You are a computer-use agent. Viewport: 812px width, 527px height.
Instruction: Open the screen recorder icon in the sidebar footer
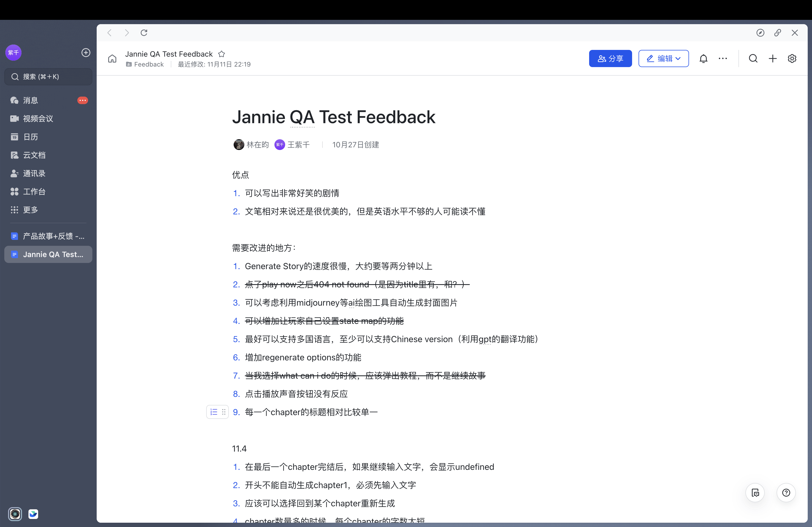(x=15, y=514)
